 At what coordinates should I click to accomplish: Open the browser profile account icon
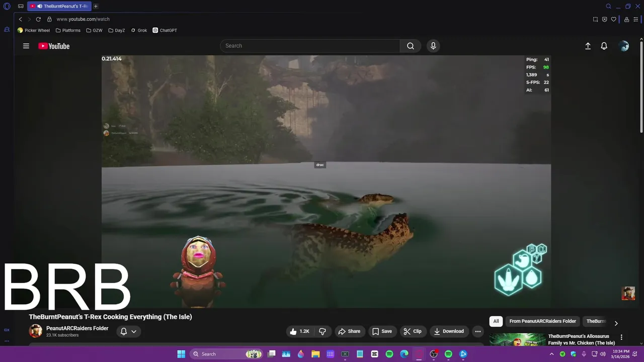coord(626,19)
